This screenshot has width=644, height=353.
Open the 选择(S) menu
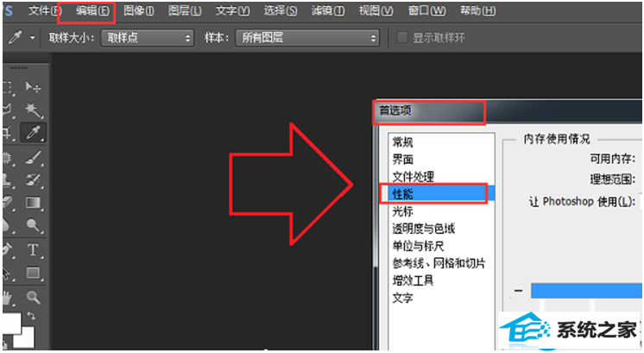click(x=280, y=10)
